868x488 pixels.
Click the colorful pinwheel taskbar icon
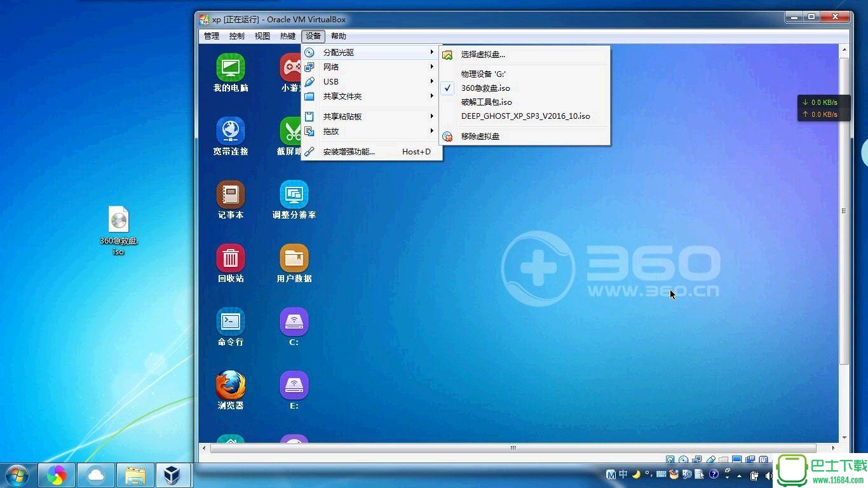tap(57, 475)
